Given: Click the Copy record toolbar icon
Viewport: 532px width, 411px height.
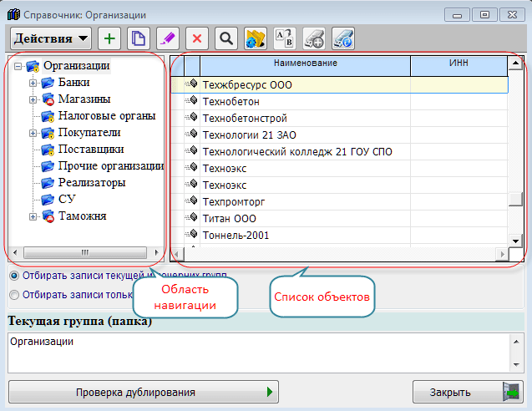Looking at the screenshot, I should click(139, 38).
